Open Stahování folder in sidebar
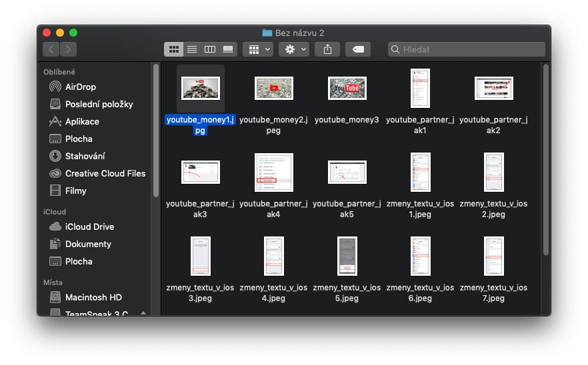 click(85, 156)
